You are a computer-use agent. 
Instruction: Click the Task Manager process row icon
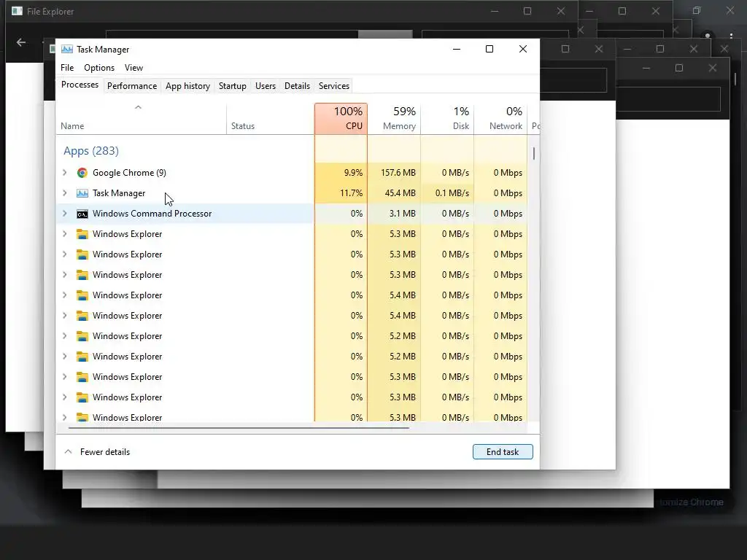pyautogui.click(x=82, y=193)
